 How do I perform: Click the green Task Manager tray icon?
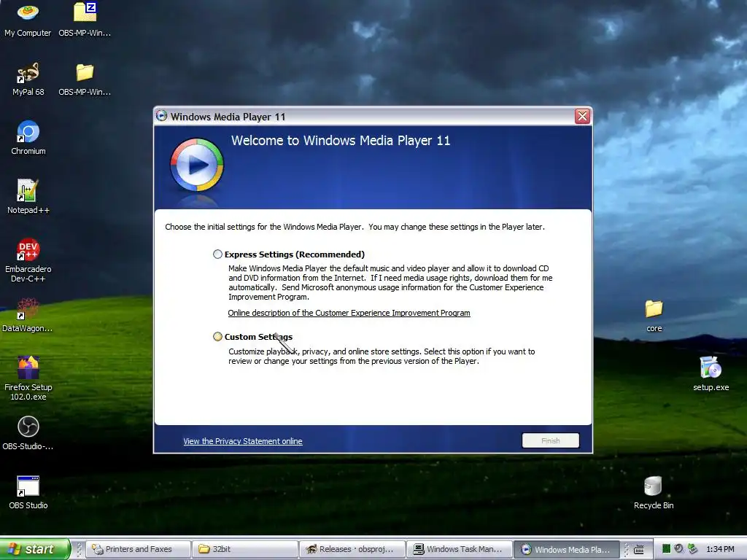click(666, 549)
